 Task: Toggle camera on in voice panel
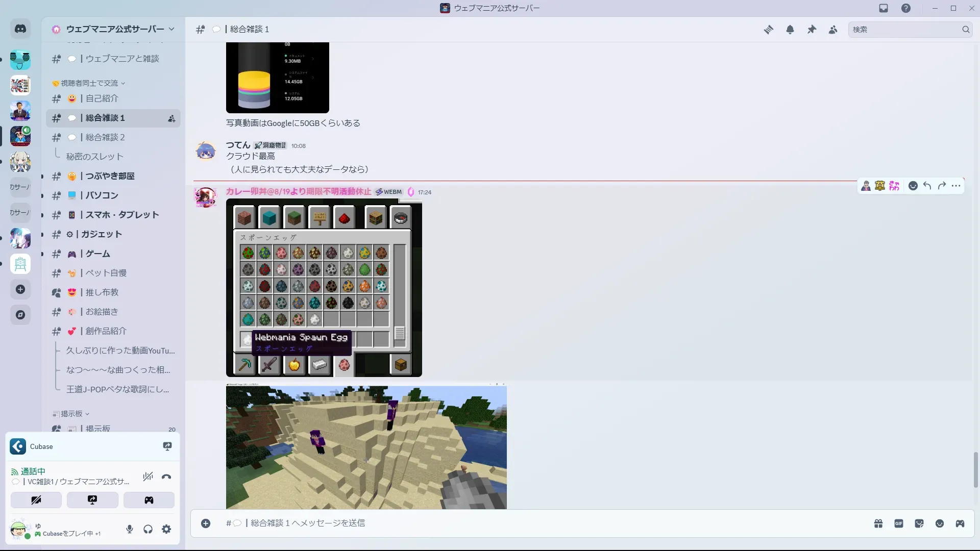[x=36, y=500]
